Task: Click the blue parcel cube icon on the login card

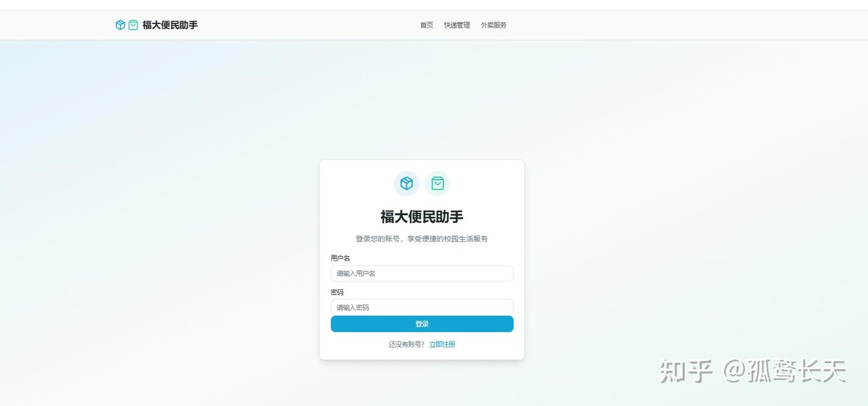Action: click(x=406, y=183)
